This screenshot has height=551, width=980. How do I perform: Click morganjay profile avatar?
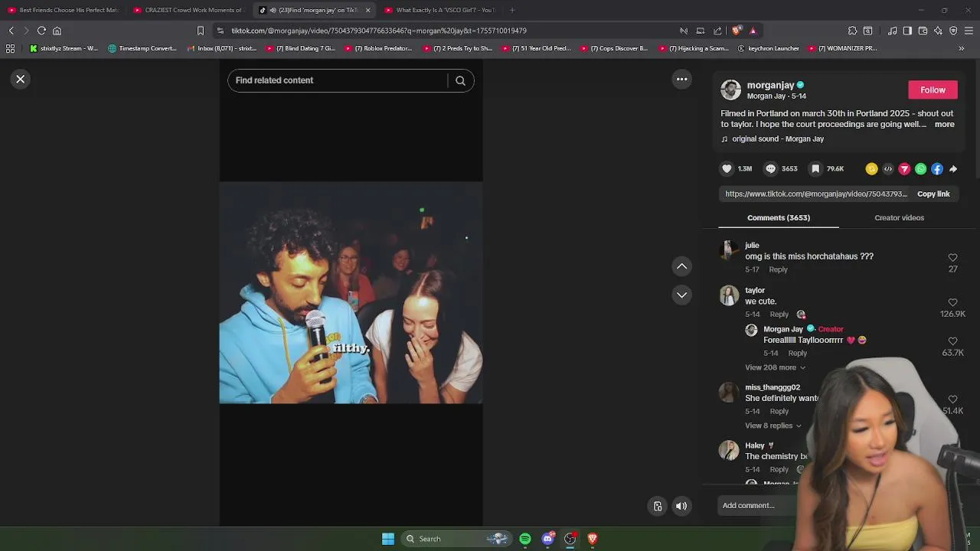(730, 90)
